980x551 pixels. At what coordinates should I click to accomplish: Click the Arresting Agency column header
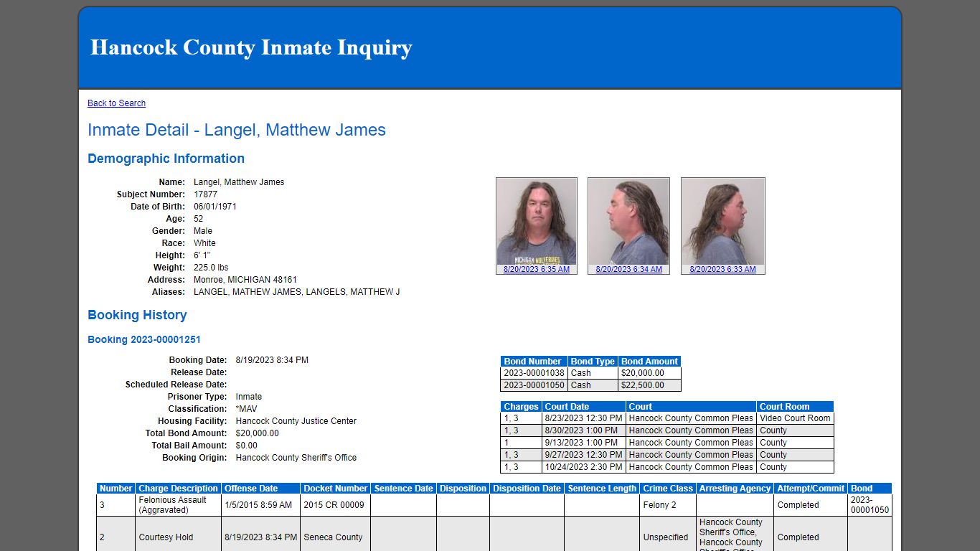pyautogui.click(x=735, y=489)
